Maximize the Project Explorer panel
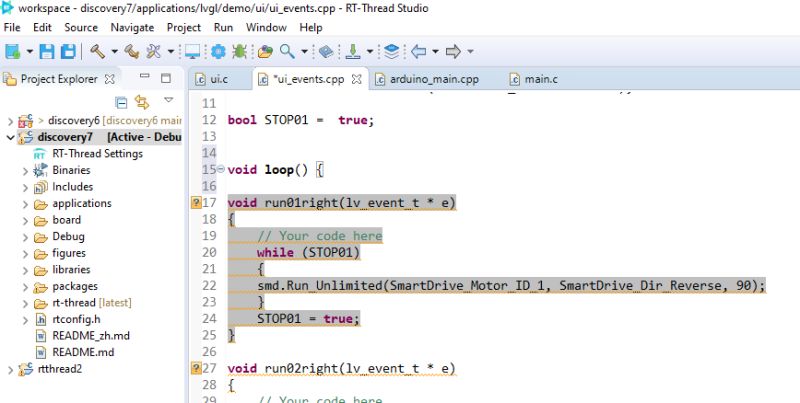The width and height of the screenshot is (800, 403). 166,78
